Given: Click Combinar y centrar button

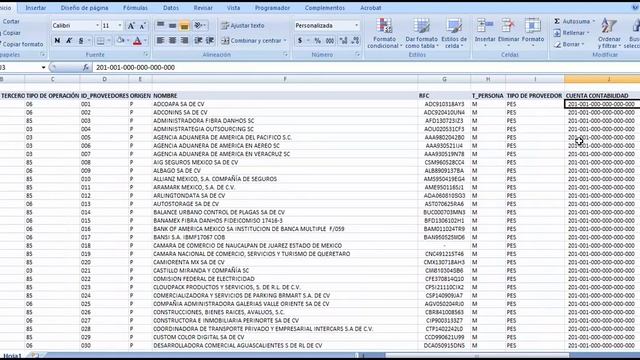Looking at the screenshot, I should pyautogui.click(x=251, y=40).
